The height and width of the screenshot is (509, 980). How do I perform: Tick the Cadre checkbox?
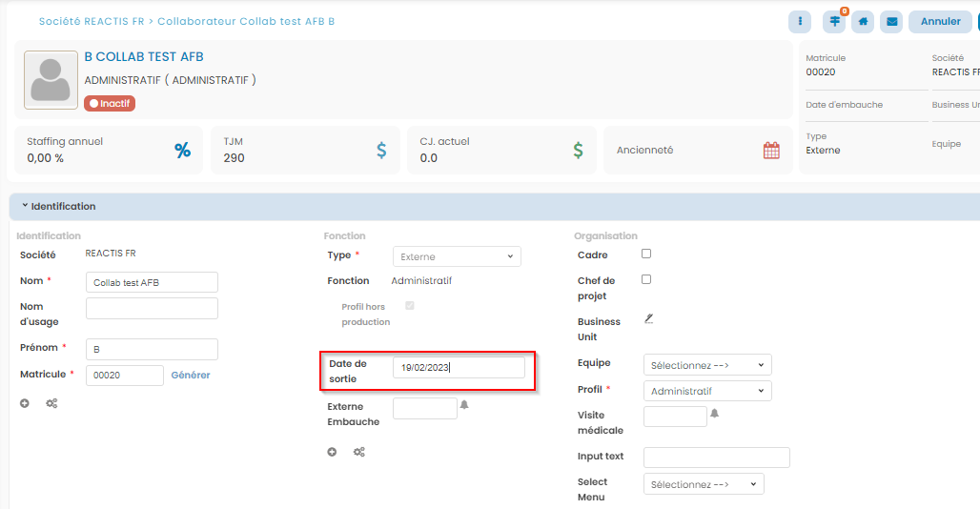tap(646, 254)
